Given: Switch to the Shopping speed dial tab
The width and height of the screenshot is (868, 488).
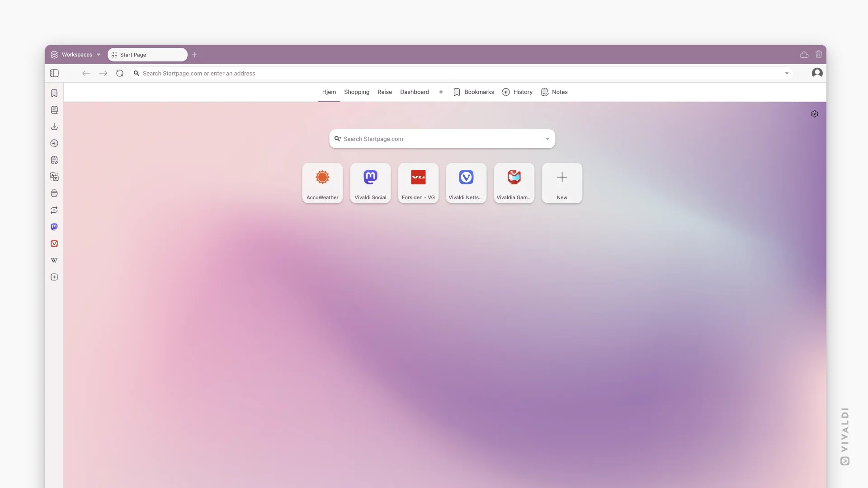Looking at the screenshot, I should tap(356, 92).
